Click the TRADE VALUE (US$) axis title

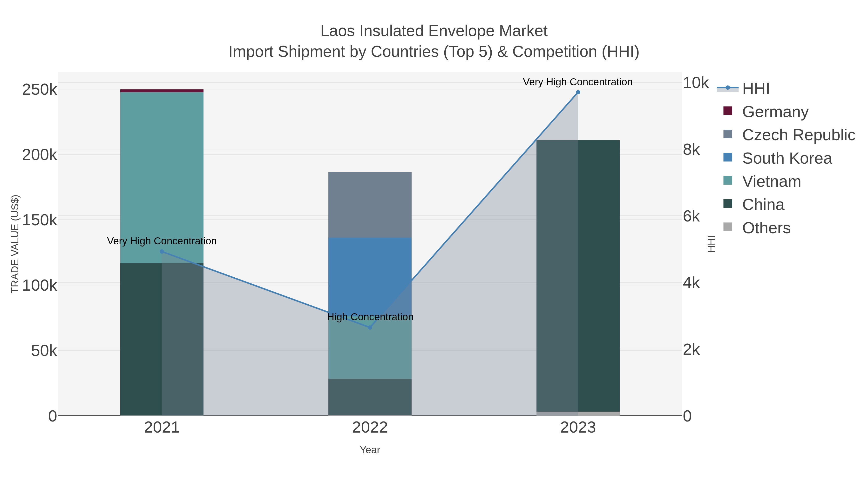[15, 244]
